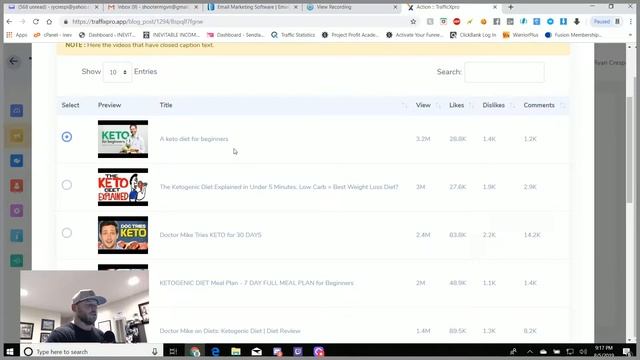Click the 'KETOGENIC DIET Meal Plan' title

(256, 283)
